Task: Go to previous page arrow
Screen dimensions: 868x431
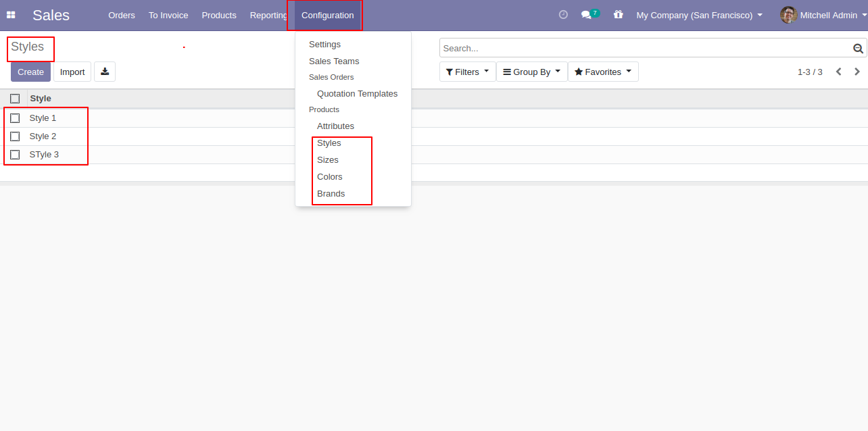Action: (x=838, y=72)
